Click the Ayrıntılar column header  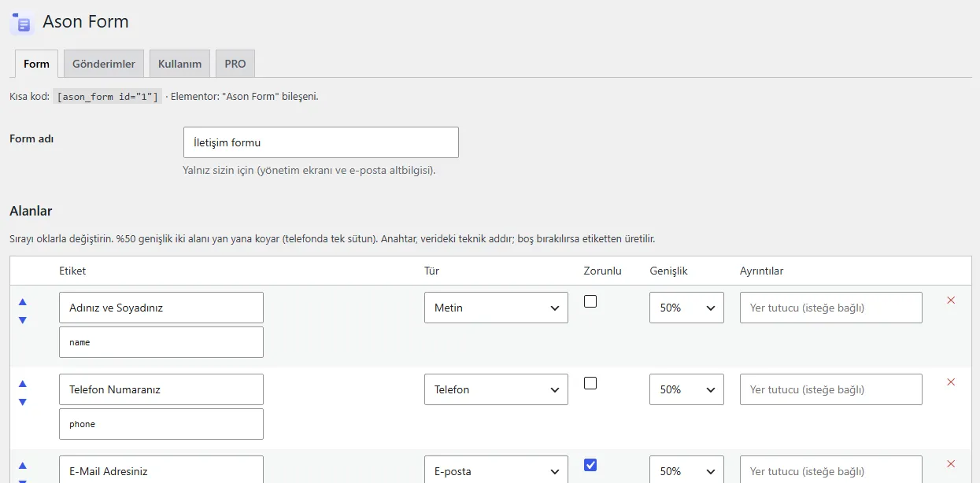[761, 271]
